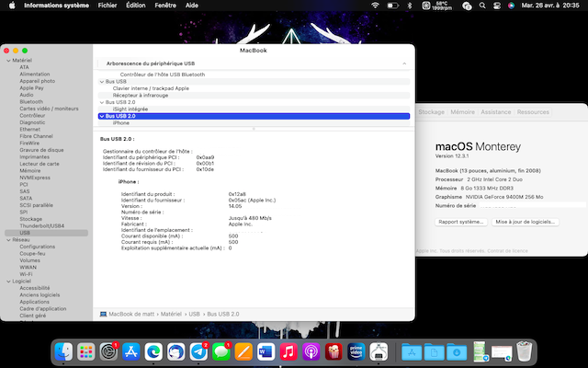The width and height of the screenshot is (588, 368).
Task: Click the Rapport système button
Action: tap(461, 222)
